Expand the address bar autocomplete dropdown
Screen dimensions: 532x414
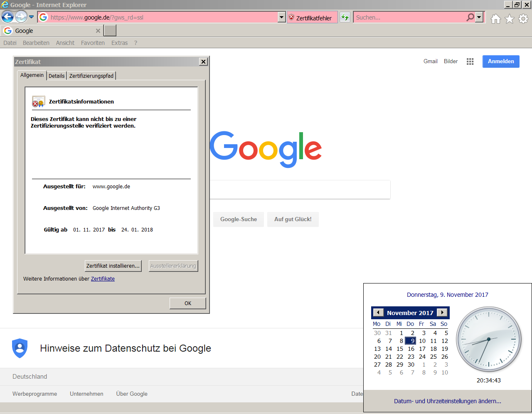[281, 17]
